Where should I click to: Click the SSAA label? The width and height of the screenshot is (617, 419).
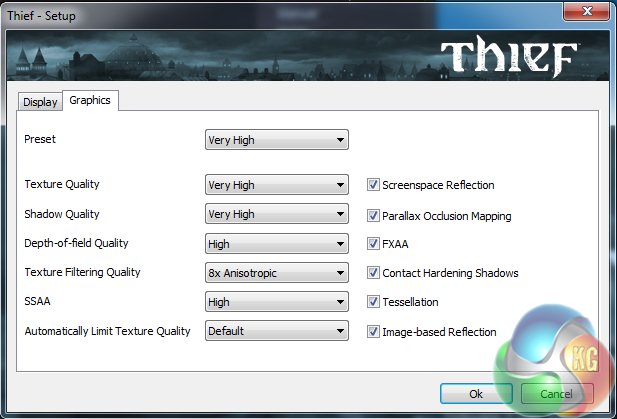(x=37, y=301)
